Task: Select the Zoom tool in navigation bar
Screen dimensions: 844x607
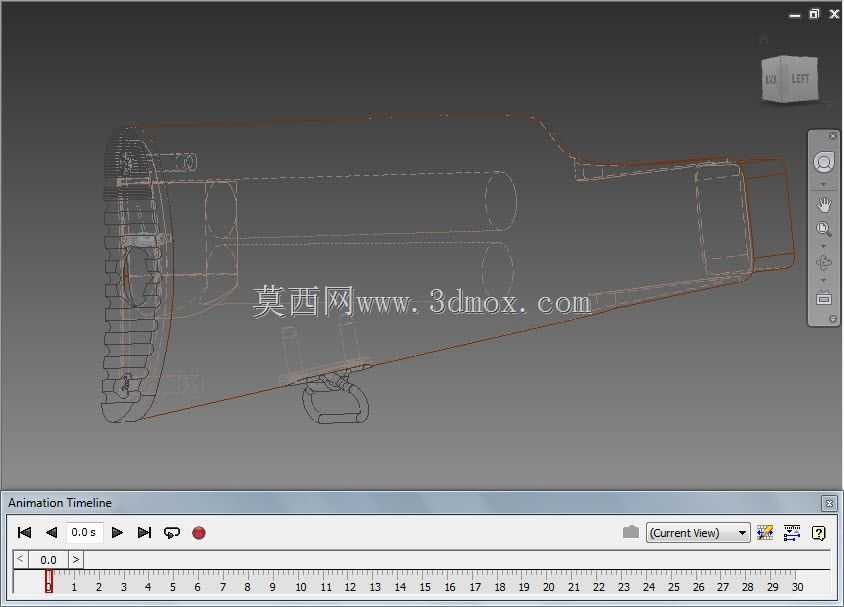Action: coord(823,230)
